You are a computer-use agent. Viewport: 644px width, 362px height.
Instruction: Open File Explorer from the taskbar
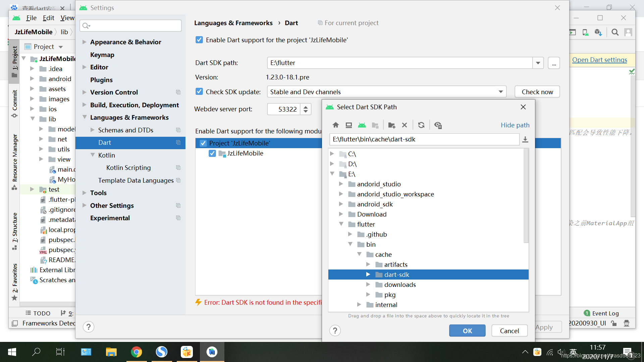click(111, 352)
